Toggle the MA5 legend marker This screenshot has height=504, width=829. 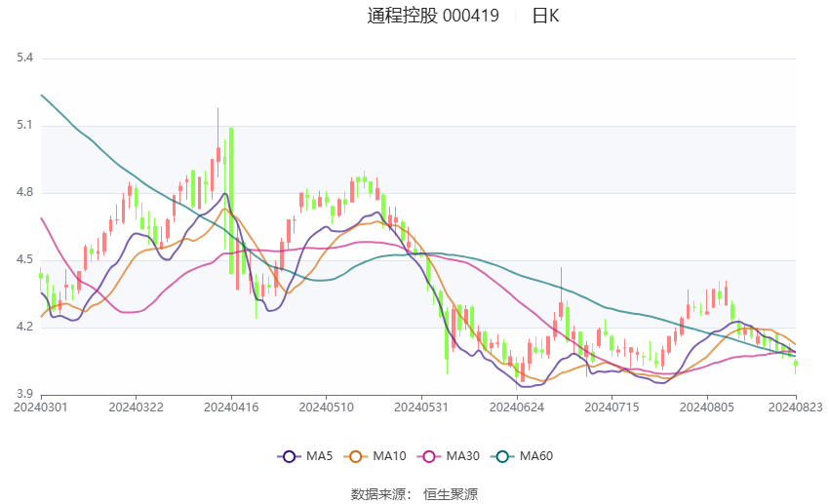point(290,456)
